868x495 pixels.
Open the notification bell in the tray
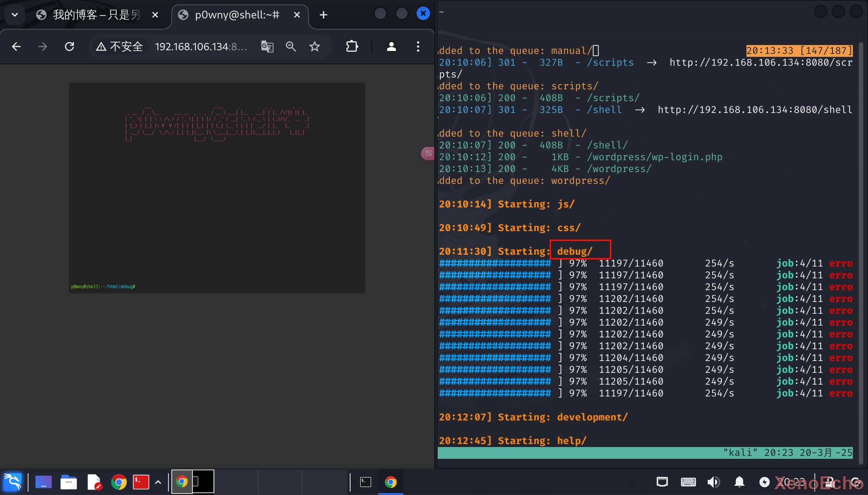[739, 482]
